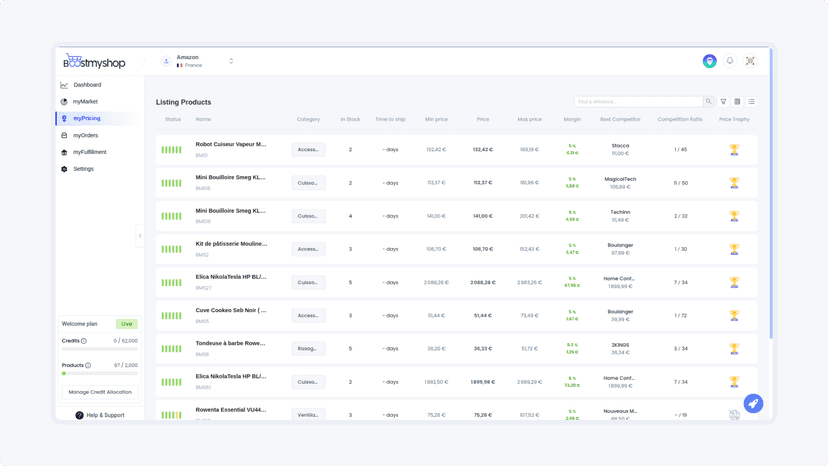Viewport: 828px width, 466px height.
Task: Click Manage Credit Allocation button
Action: click(100, 392)
